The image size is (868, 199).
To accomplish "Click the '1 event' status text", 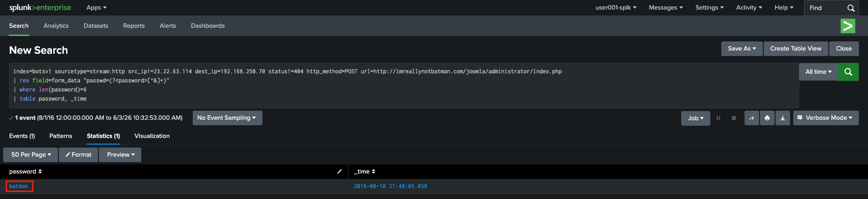I will pyautogui.click(x=25, y=118).
